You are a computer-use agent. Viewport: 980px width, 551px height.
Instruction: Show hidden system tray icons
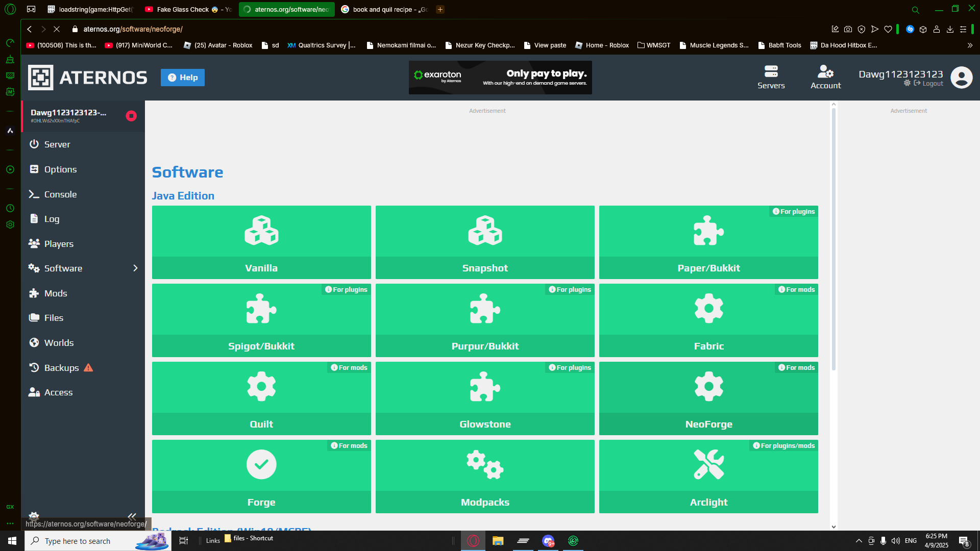859,541
